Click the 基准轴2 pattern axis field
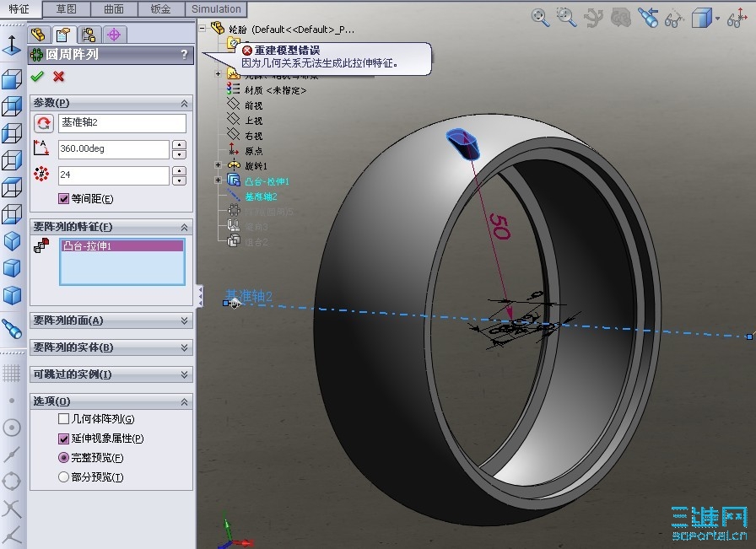Image resolution: width=756 pixels, height=549 pixels. 122,123
